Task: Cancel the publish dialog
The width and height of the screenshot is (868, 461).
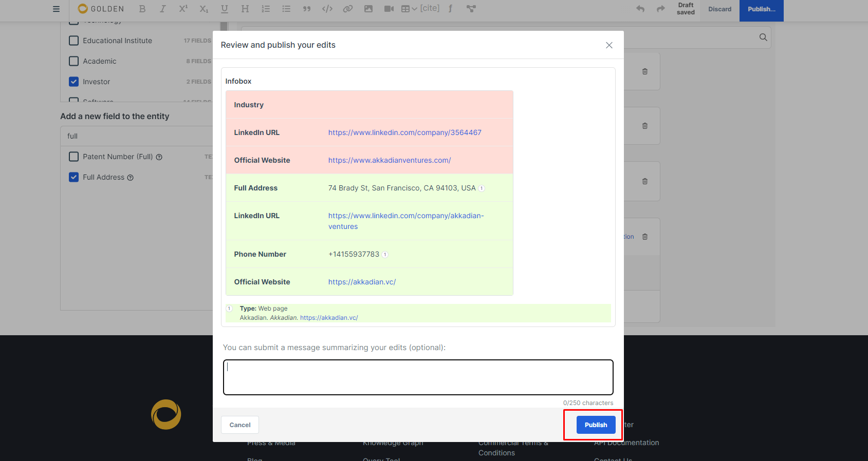Action: [x=240, y=425]
